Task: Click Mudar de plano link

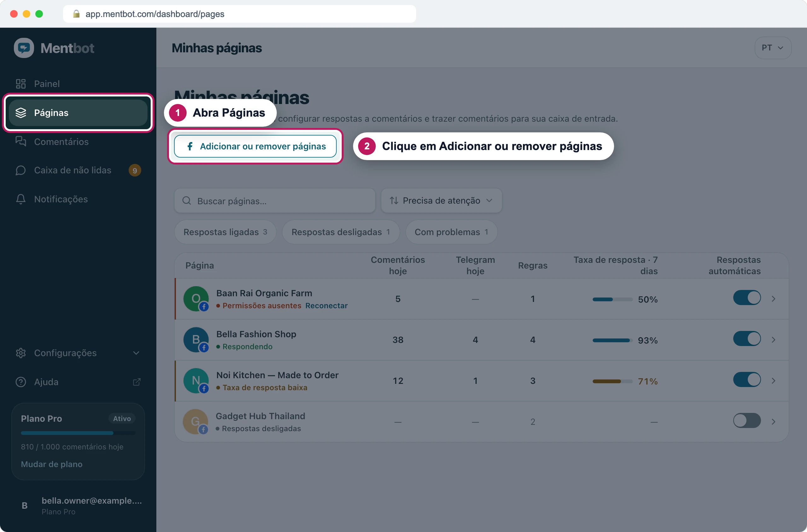Action: click(52, 464)
